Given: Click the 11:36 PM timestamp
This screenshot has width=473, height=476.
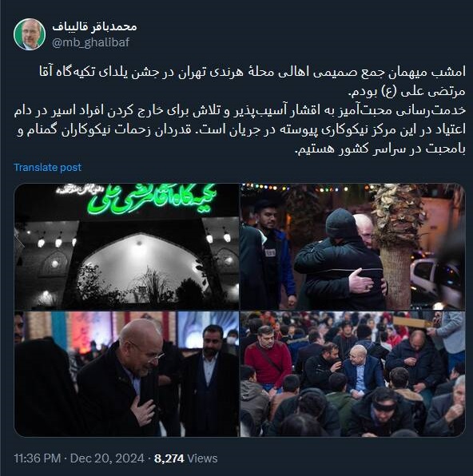Looking at the screenshot, I should coord(37,458).
